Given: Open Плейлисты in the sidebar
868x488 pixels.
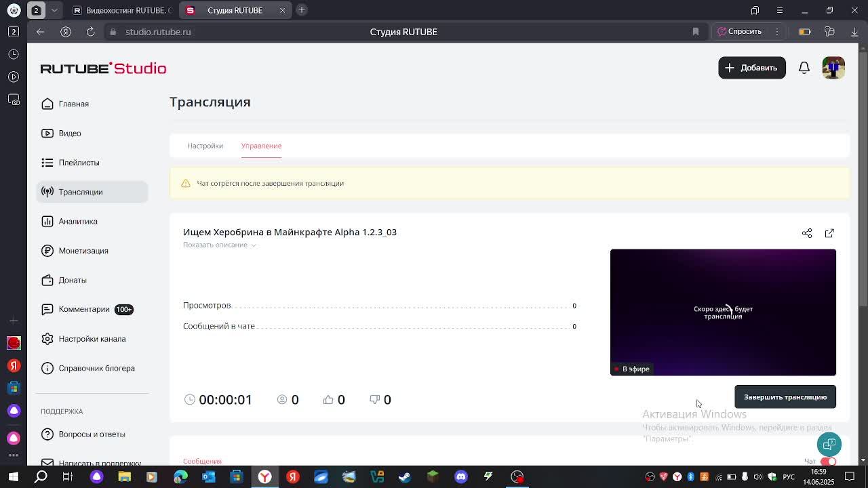Looking at the screenshot, I should [x=92, y=163].
